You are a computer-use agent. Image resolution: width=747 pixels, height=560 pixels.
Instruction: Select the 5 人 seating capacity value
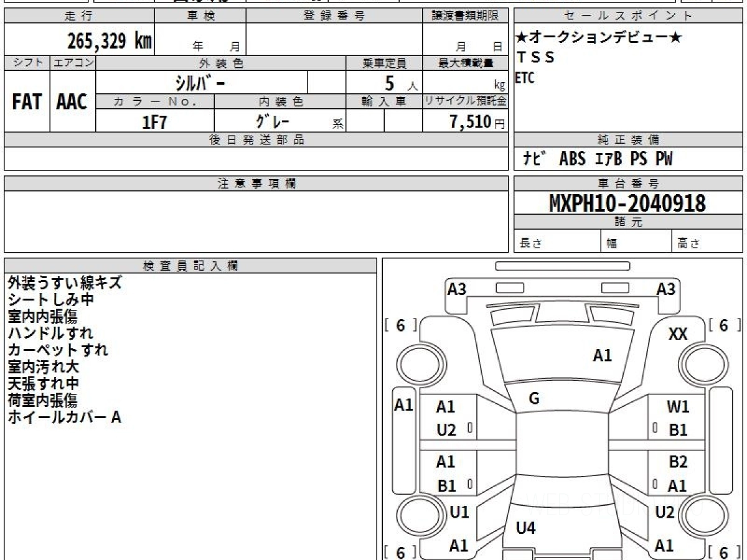pos(401,83)
